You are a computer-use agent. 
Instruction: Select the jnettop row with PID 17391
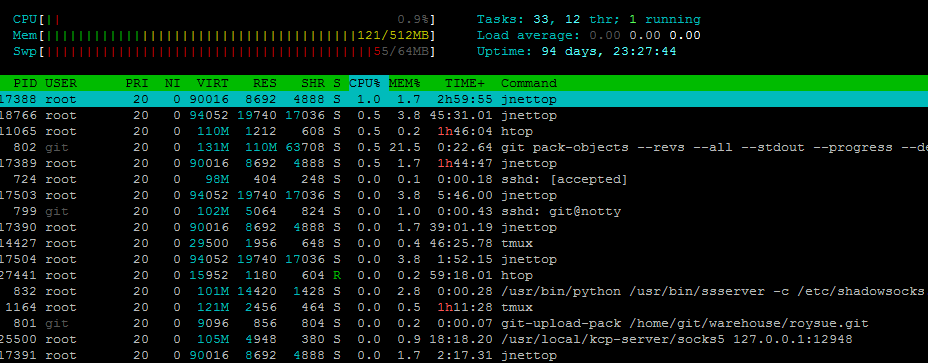point(464,355)
